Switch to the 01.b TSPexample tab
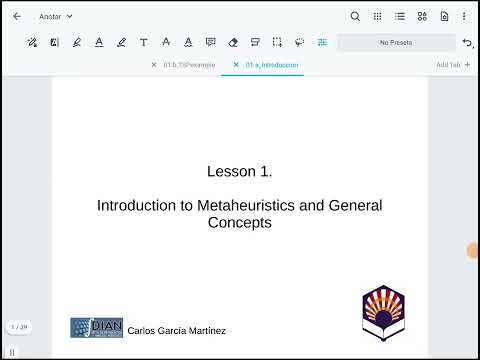 [189, 65]
